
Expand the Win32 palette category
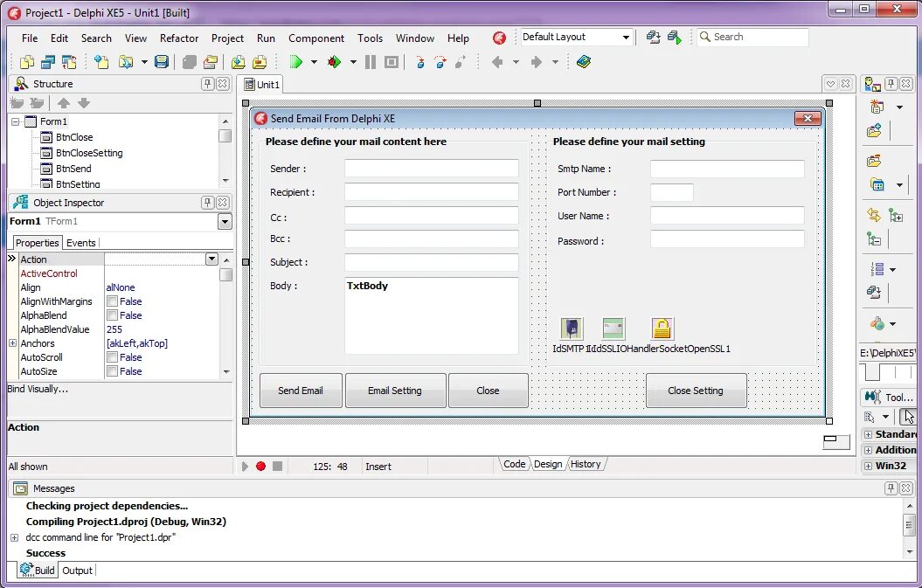(868, 466)
